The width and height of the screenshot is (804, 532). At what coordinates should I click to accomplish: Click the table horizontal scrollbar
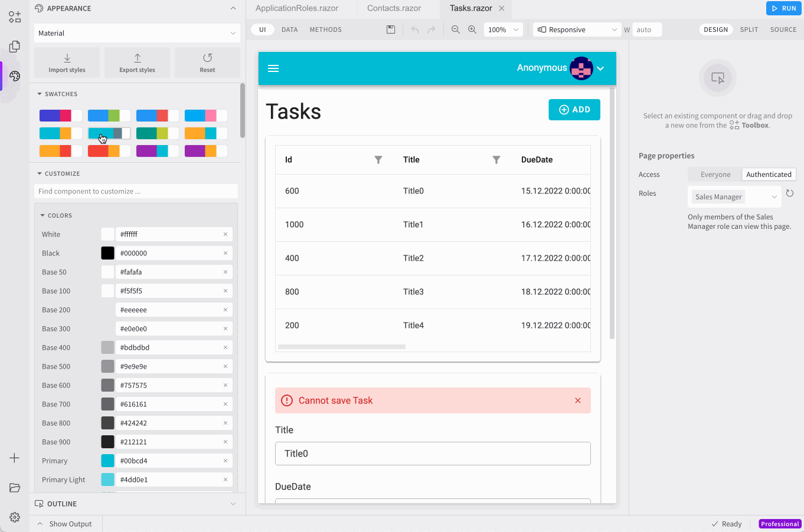click(x=342, y=347)
